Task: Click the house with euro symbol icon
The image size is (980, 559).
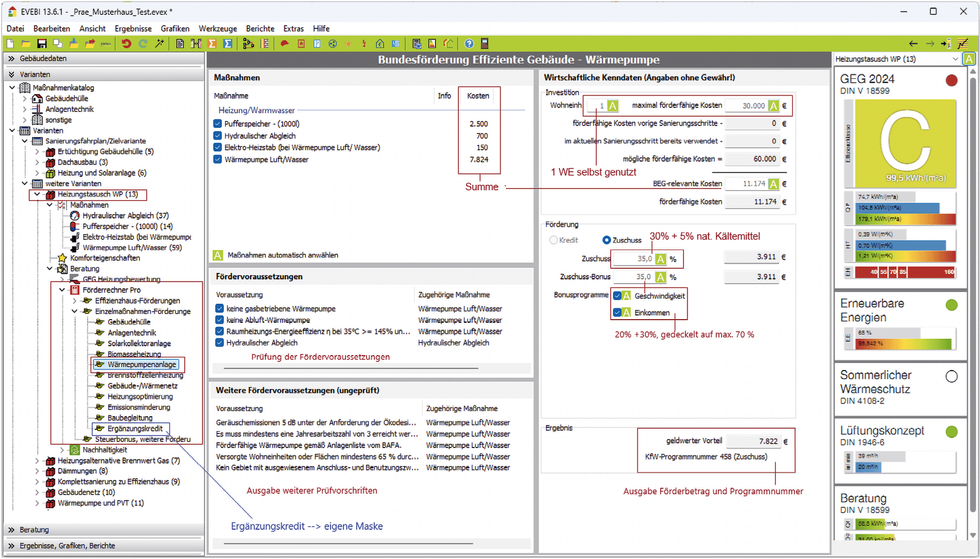Action: click(380, 44)
